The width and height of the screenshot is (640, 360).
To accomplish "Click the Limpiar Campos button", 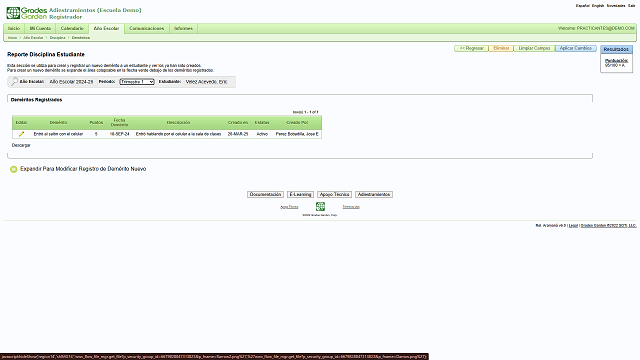I will click(x=534, y=48).
